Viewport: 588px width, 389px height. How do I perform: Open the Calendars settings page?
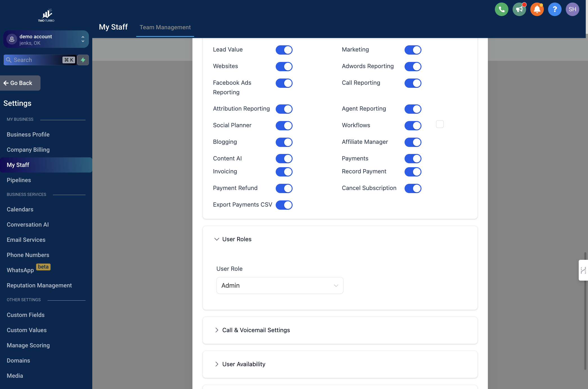(20, 209)
